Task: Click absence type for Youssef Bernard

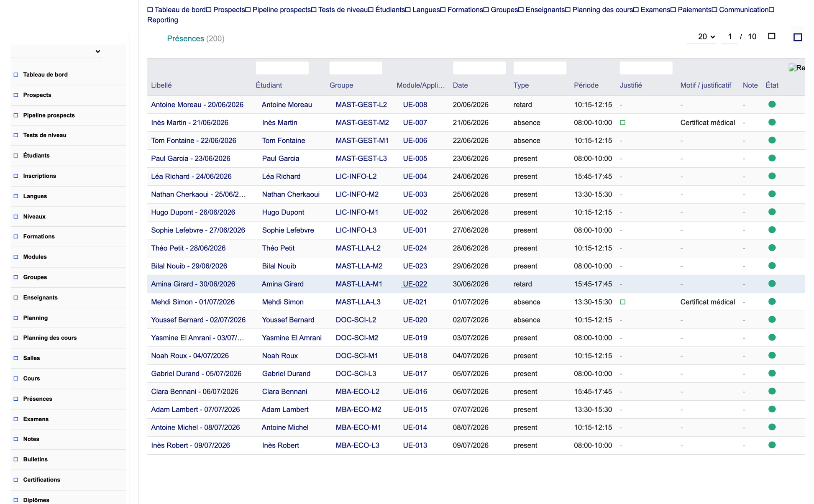Action: pyautogui.click(x=527, y=320)
